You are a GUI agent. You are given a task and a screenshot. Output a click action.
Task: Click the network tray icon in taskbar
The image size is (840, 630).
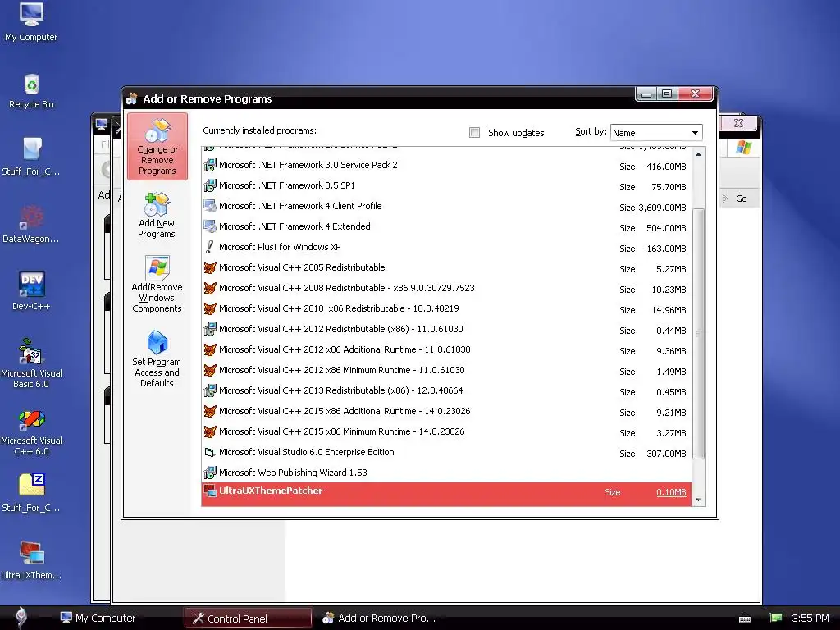click(775, 618)
